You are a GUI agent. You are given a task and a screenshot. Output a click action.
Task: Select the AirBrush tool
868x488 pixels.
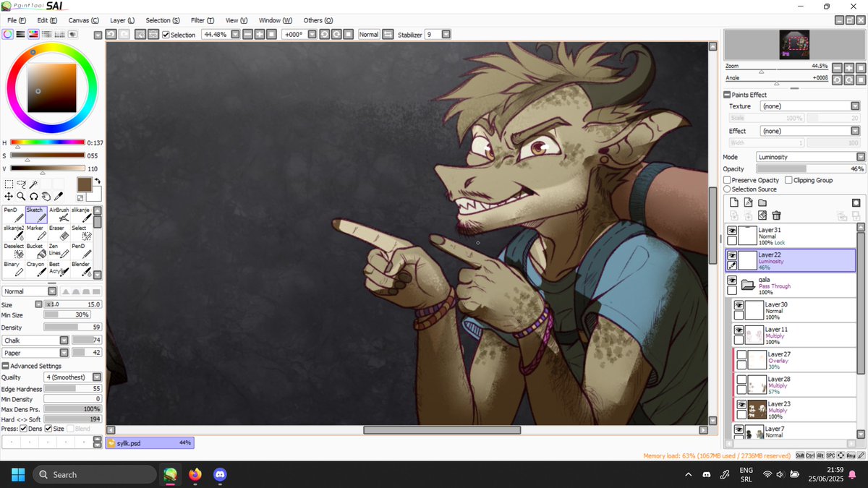pos(61,215)
